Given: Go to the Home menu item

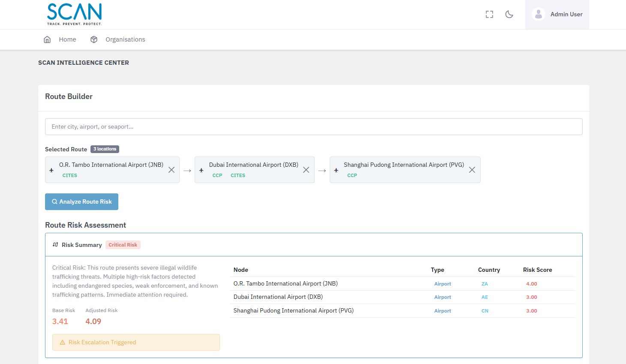Looking at the screenshot, I should pos(67,39).
